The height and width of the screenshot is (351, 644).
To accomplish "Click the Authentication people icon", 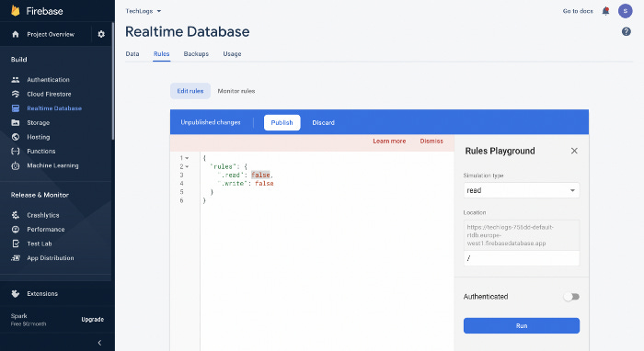I will coord(16,80).
